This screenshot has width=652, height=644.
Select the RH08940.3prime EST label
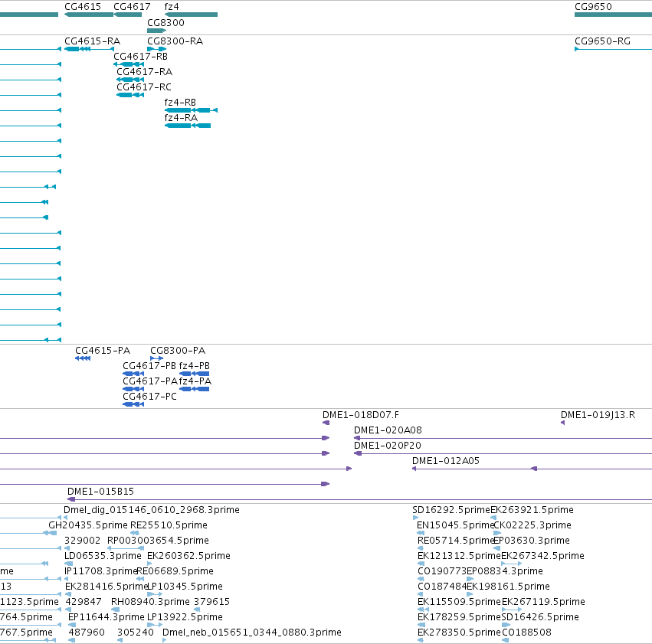[x=150, y=603]
